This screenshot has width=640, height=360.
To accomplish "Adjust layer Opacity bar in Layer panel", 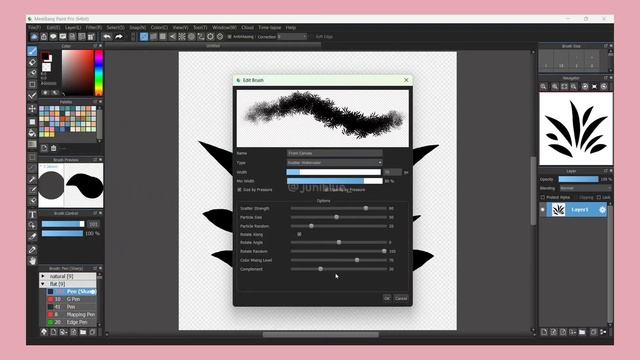I will (578, 179).
